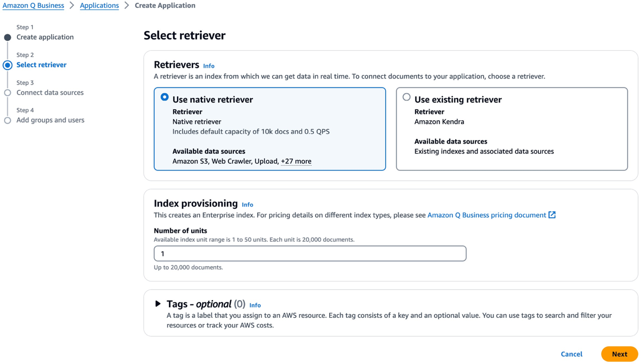Open the Index provisioning Info tooltip
Image resolution: width=643 pixels, height=364 pixels.
click(247, 204)
